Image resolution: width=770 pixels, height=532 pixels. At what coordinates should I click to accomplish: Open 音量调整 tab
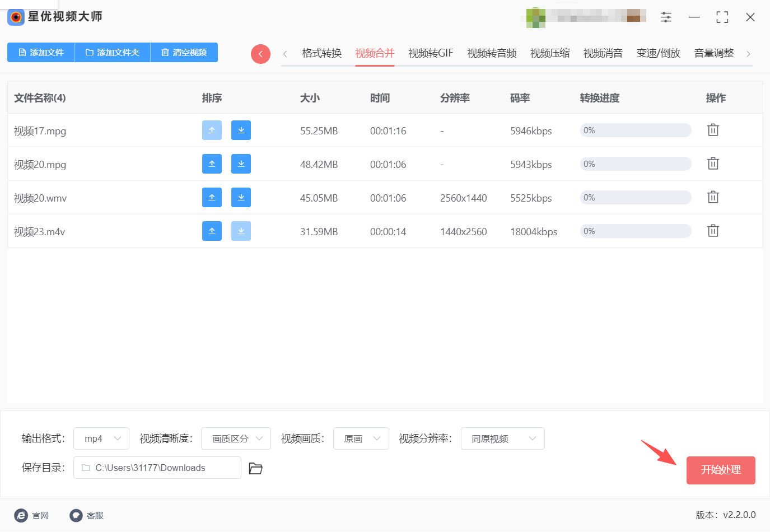point(713,53)
